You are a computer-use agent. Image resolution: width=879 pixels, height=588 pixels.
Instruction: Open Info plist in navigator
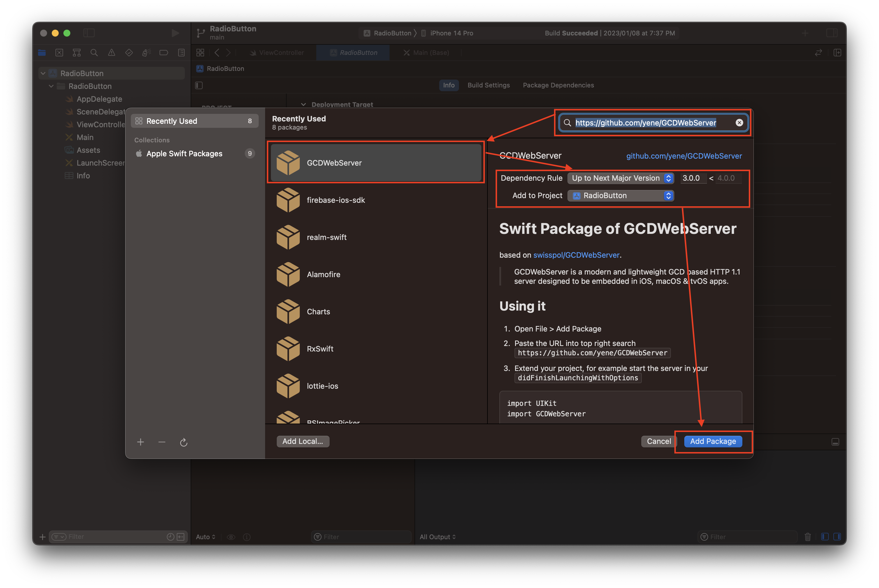[x=83, y=175]
